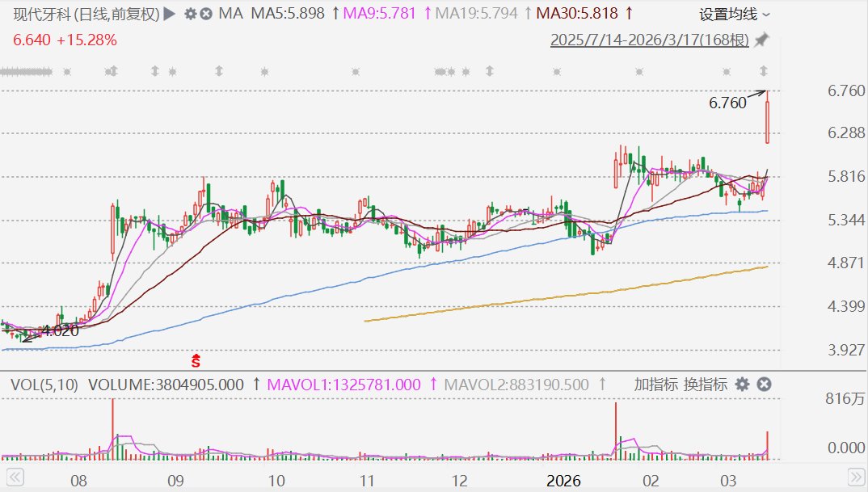Click the 换指标 button
The height and width of the screenshot is (492, 868).
(x=706, y=385)
